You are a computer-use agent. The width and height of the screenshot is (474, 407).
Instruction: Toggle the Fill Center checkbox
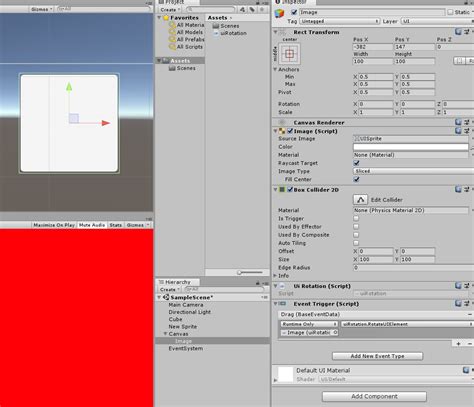356,179
